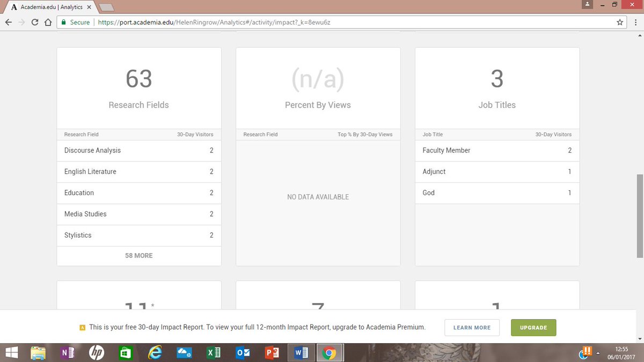
Task: Go to the browser home page icon
Action: tap(48, 23)
